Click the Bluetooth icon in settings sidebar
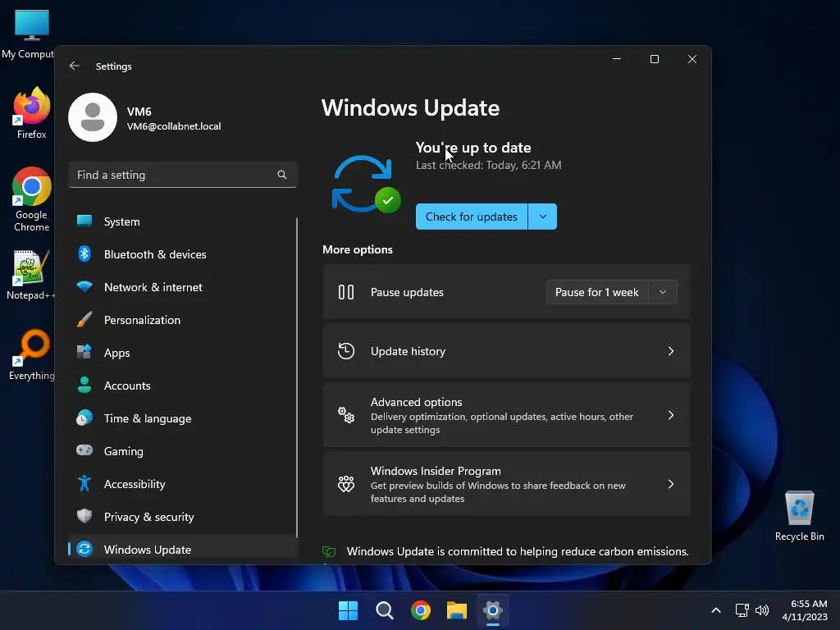The image size is (840, 630). click(x=84, y=254)
